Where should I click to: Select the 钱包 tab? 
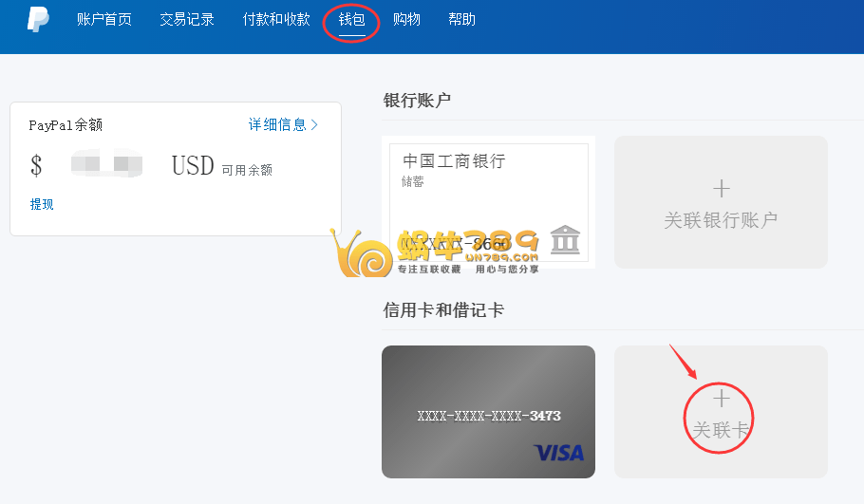tap(351, 19)
